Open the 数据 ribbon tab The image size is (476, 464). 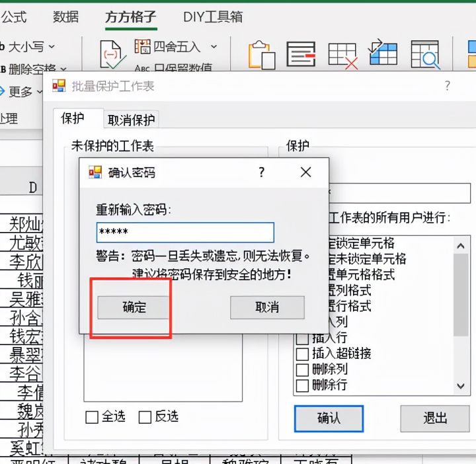point(65,17)
